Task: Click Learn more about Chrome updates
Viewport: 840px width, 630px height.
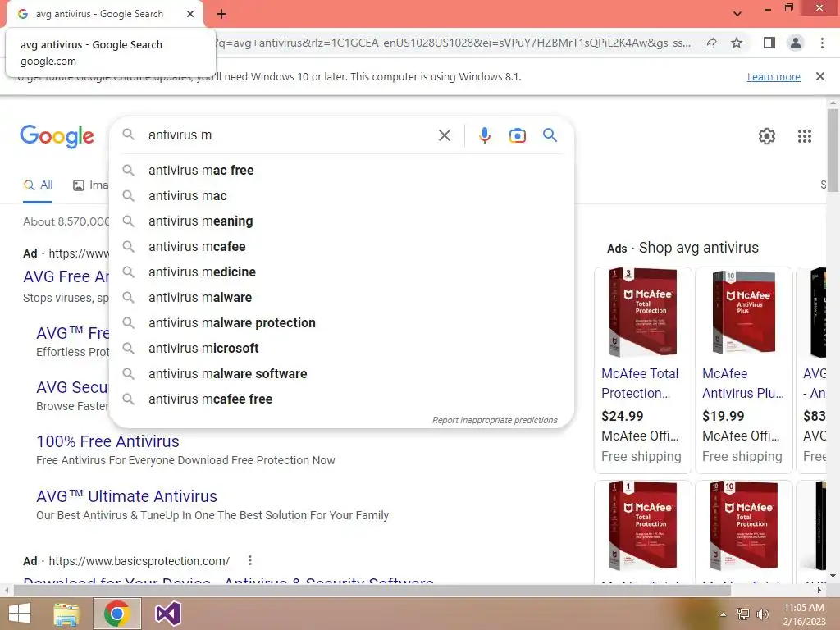Action: [774, 76]
